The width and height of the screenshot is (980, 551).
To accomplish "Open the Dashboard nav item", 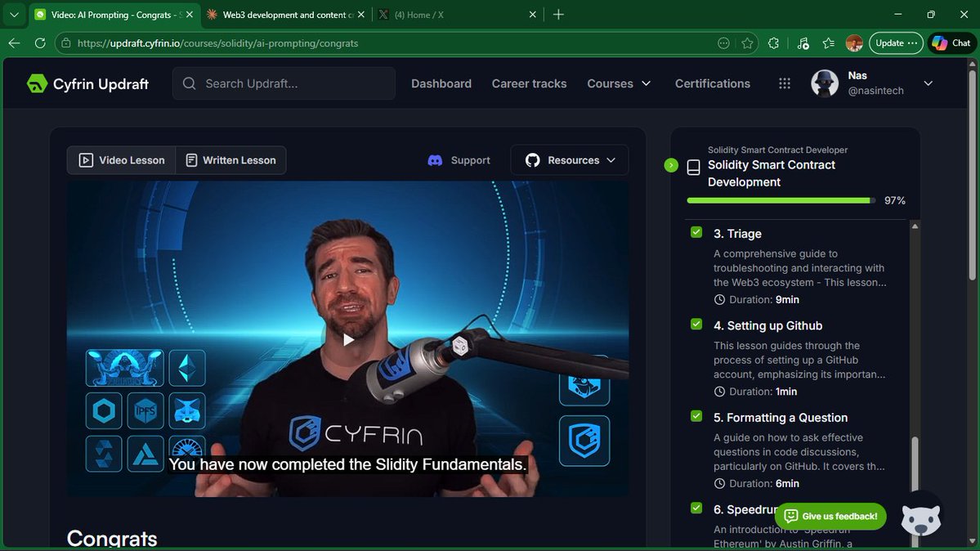I will coord(441,84).
